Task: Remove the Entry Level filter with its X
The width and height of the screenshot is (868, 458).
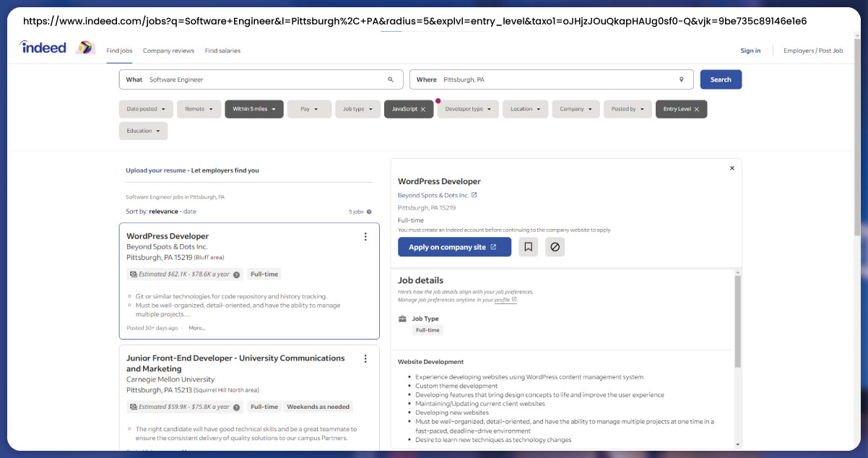Action: click(697, 109)
